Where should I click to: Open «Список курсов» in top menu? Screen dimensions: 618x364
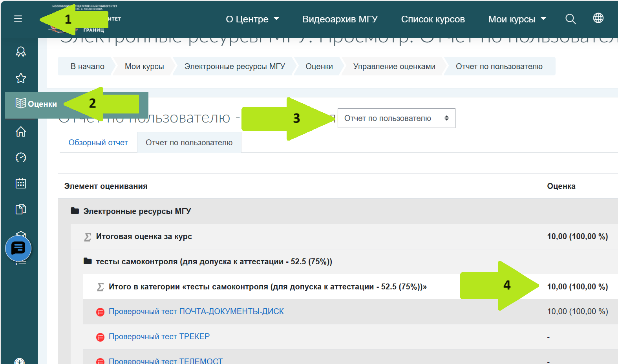[x=433, y=19]
